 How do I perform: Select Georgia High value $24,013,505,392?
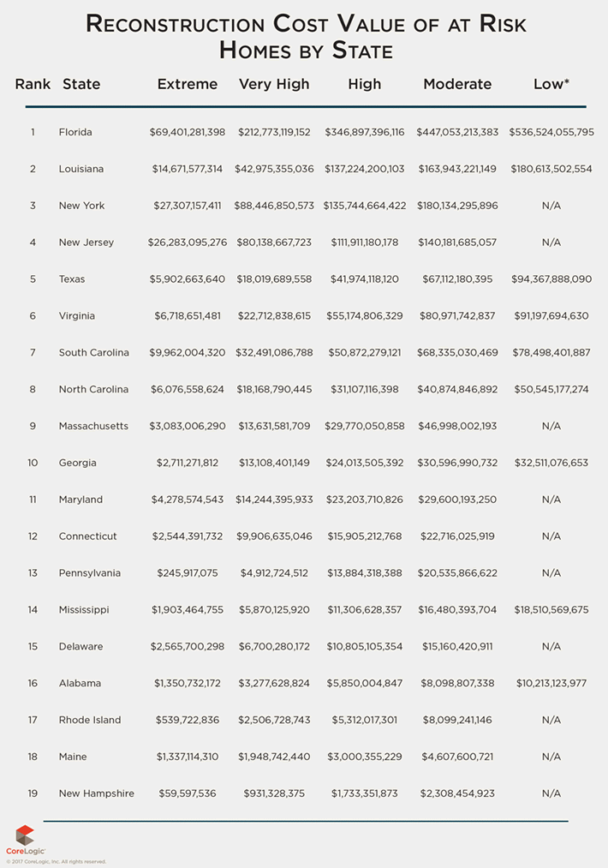click(365, 463)
